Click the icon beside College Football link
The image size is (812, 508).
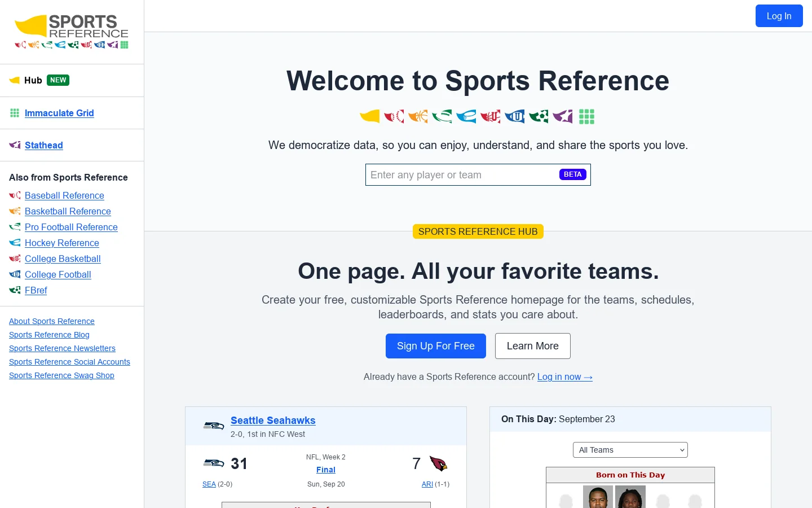click(15, 274)
